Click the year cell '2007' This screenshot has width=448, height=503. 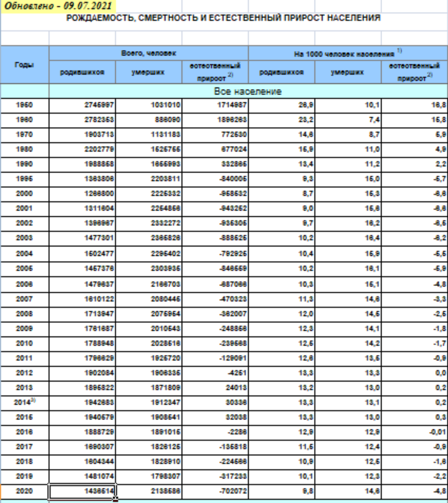pos(24,299)
